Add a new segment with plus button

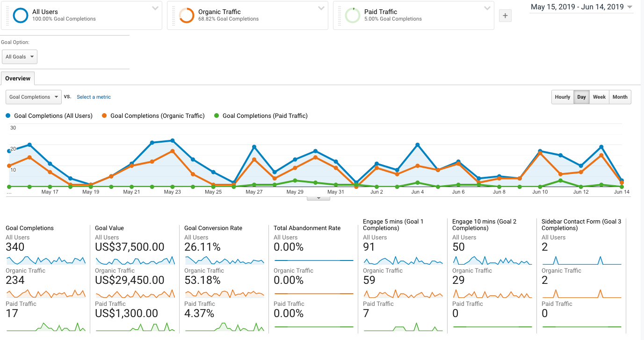(x=505, y=15)
